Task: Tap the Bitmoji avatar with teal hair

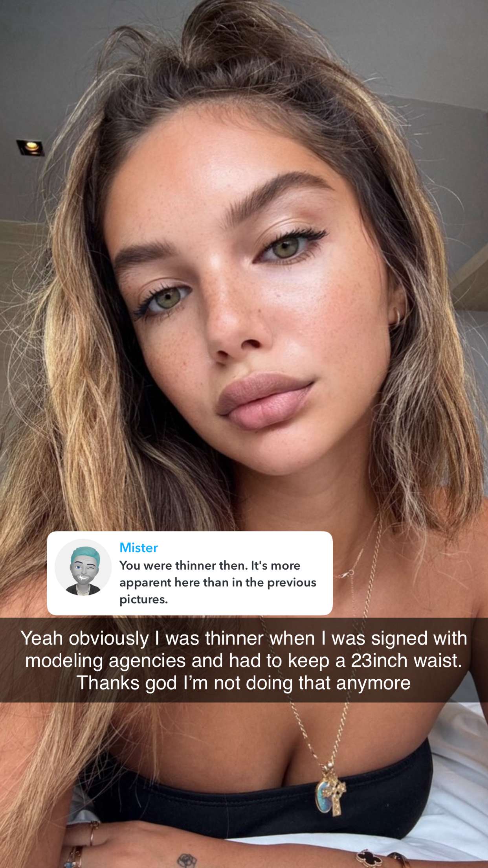Action: coord(83,567)
